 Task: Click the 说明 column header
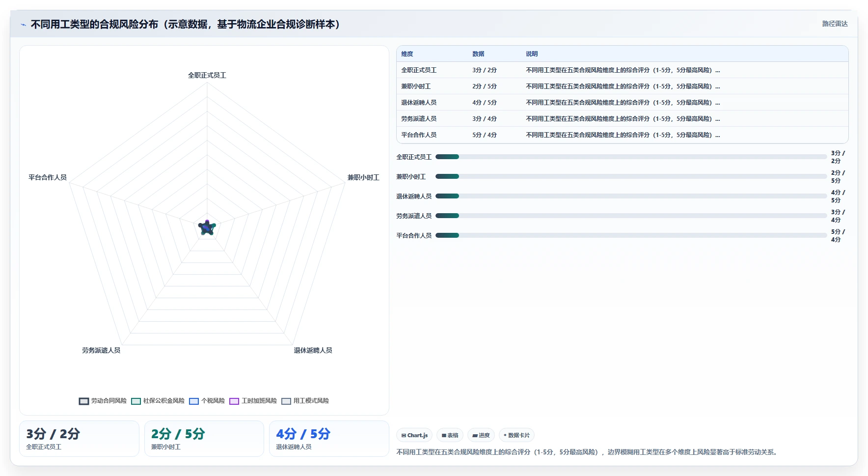[x=532, y=54]
